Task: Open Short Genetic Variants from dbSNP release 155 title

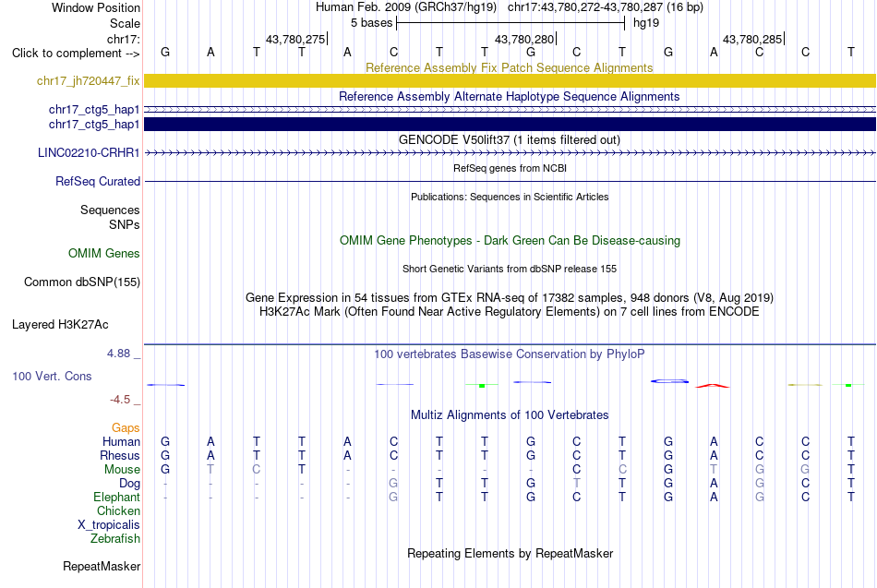Action: coord(509,270)
